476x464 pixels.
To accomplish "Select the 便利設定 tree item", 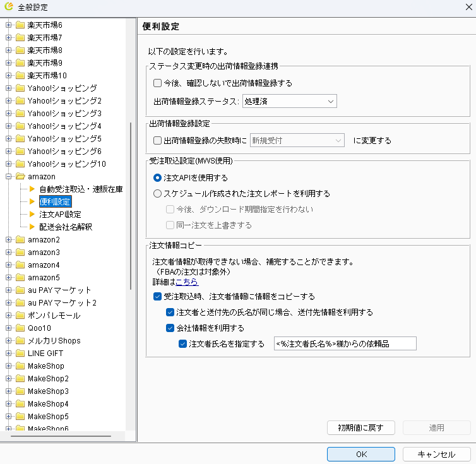I will [x=56, y=201].
